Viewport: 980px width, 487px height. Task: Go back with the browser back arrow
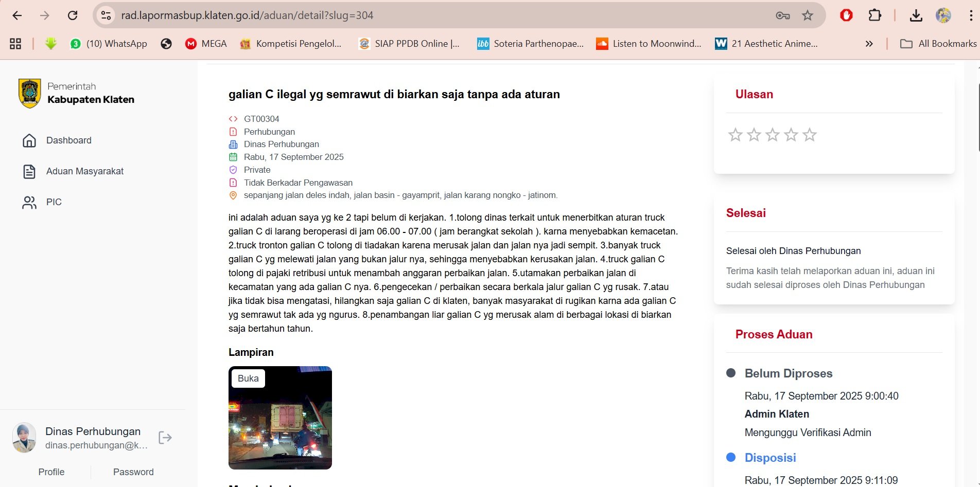[x=17, y=15]
